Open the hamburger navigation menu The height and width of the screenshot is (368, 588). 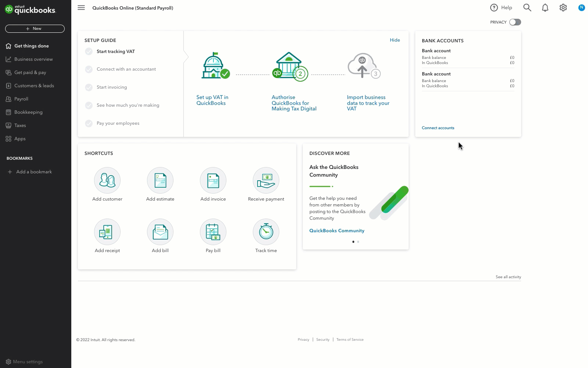pos(81,8)
